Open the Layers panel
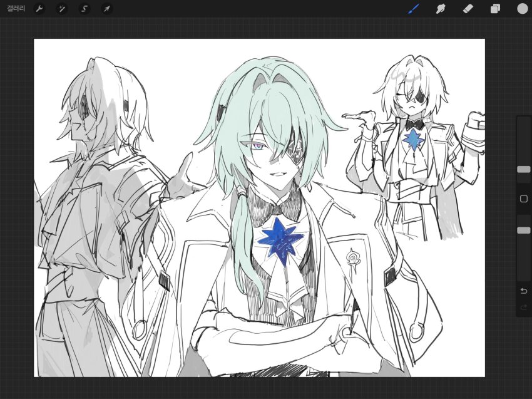Viewport: 532px width, 399px height. 495,9
